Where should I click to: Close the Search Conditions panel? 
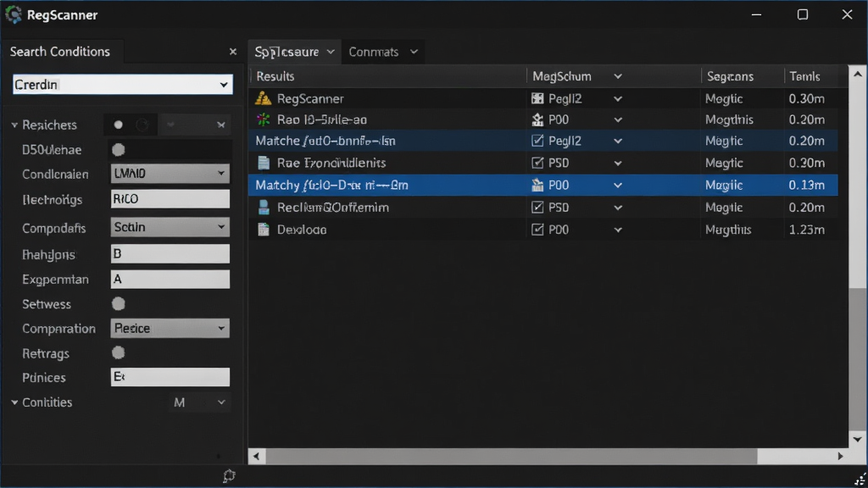click(x=232, y=52)
